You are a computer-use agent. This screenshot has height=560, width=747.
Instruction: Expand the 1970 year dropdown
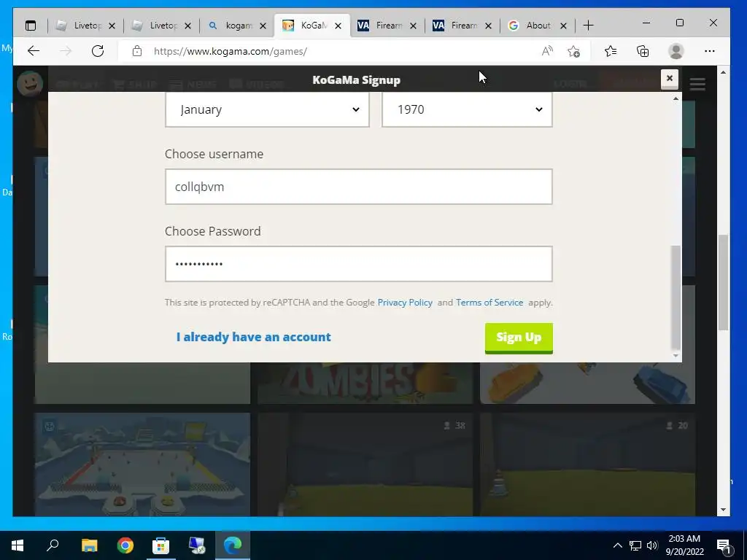[x=467, y=109]
